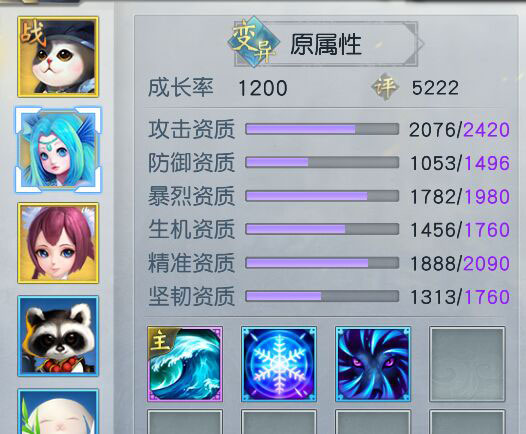This screenshot has height=434, width=526.
Task: Click the 攻击资质 progress bar
Action: [322, 129]
